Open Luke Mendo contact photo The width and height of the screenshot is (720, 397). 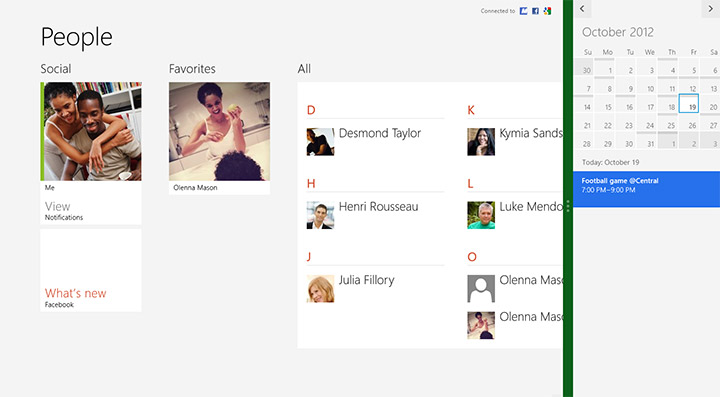click(x=481, y=215)
